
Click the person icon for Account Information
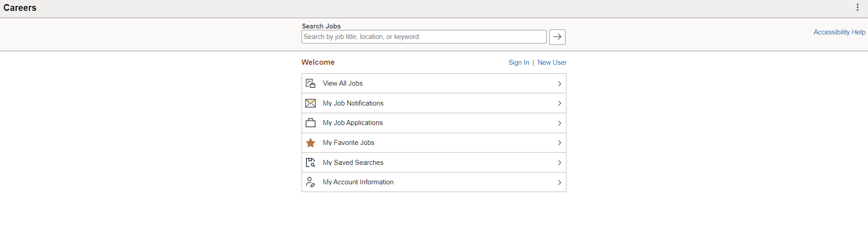(311, 182)
